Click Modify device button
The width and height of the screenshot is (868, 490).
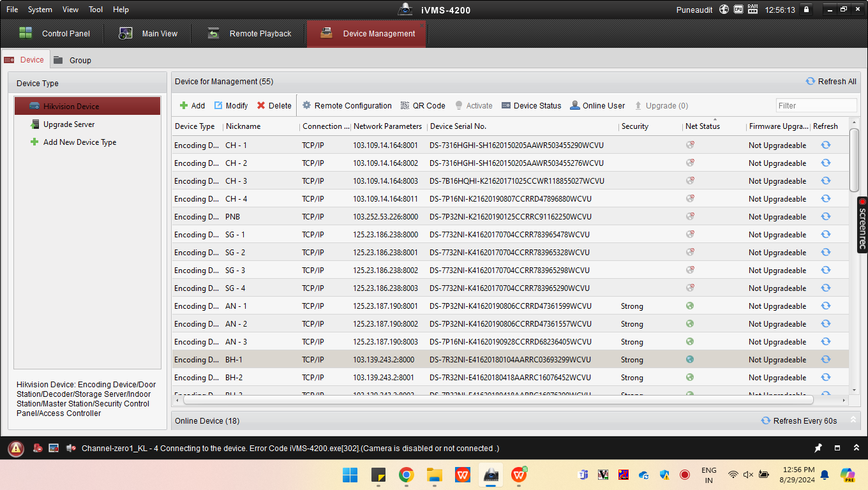[231, 106]
